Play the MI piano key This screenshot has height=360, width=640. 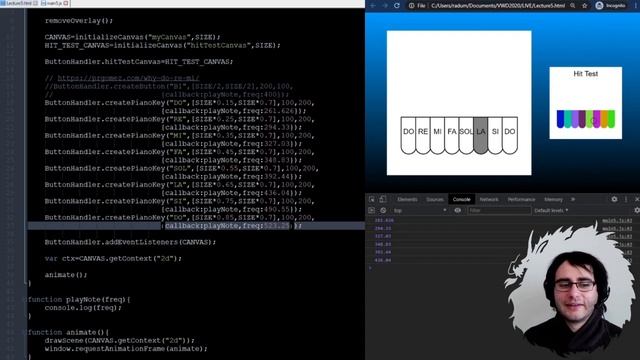pos(437,135)
